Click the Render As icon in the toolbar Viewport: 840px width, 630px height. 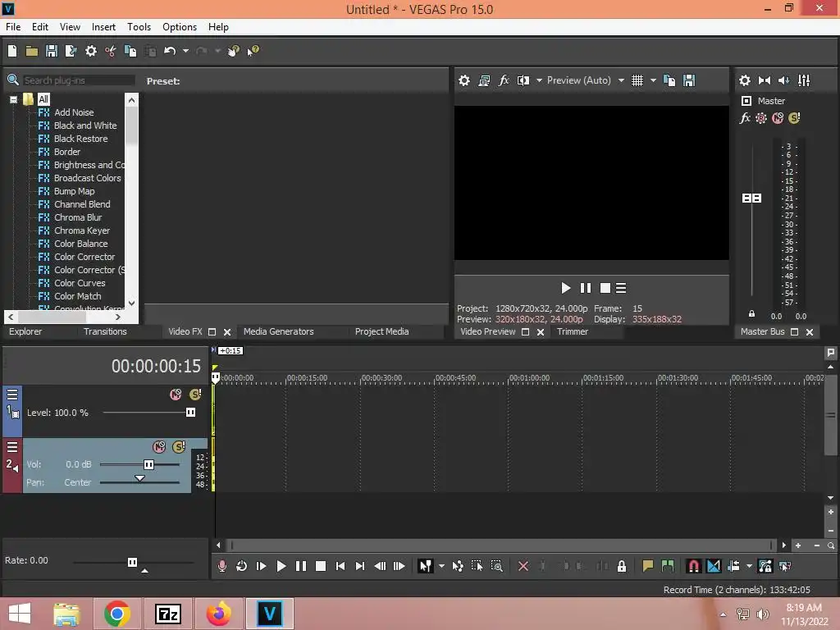point(71,51)
